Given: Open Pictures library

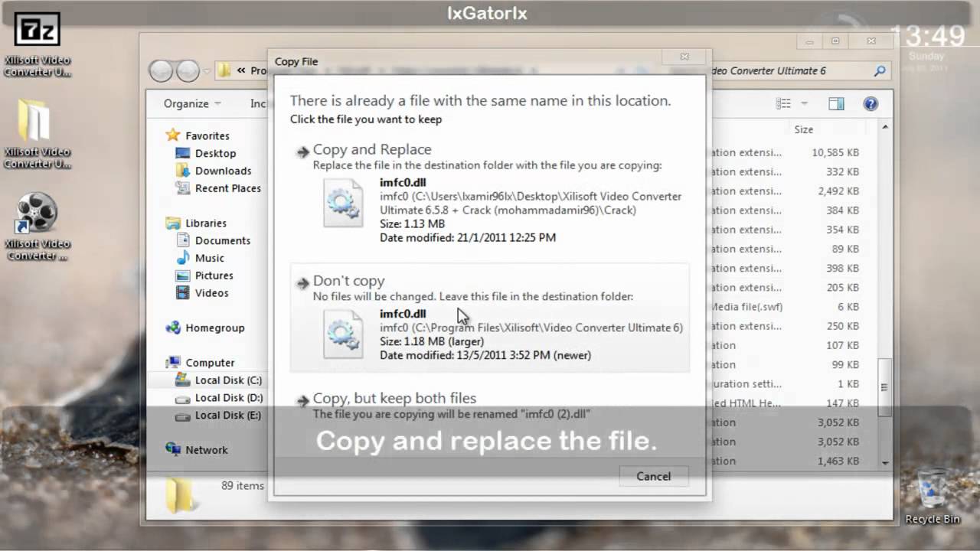Looking at the screenshot, I should pyautogui.click(x=204, y=275).
